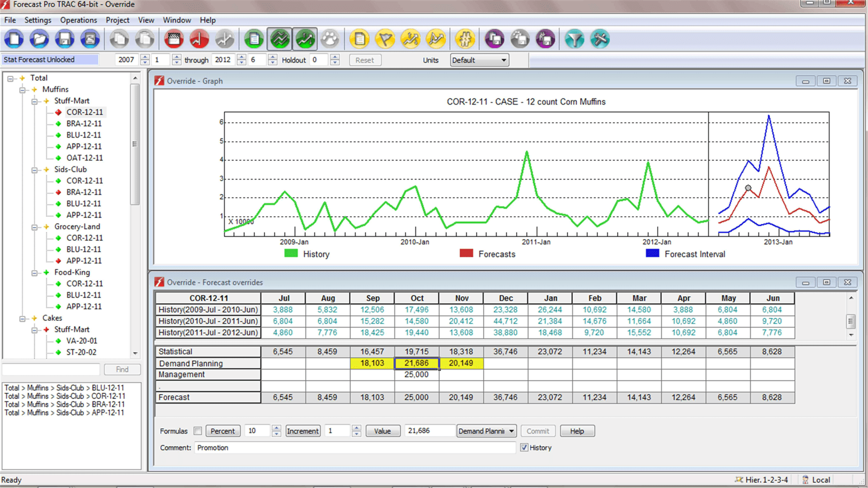The image size is (868, 488).
Task: Collapse the Muffins tree node
Action: [x=22, y=90]
